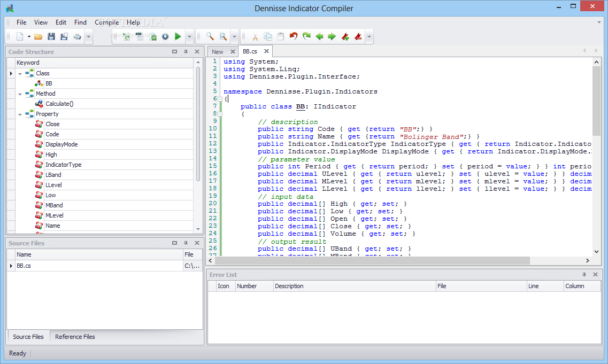Click the Print toolbar icon

(x=77, y=37)
